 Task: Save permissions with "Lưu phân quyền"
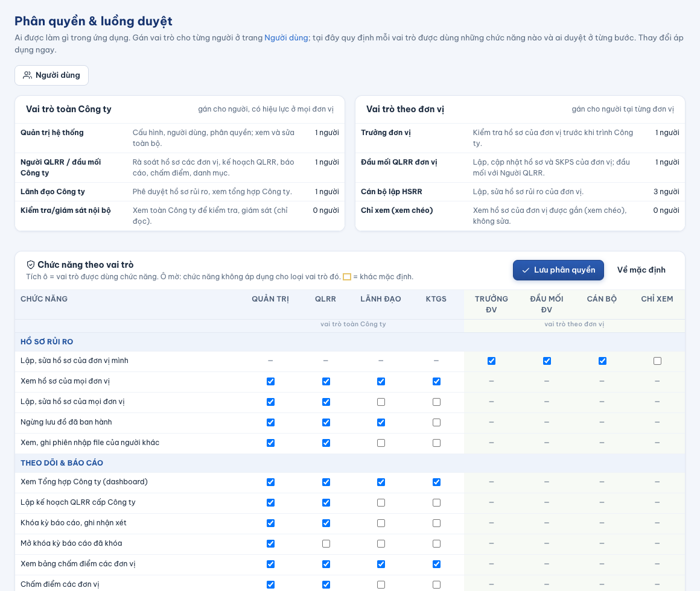pyautogui.click(x=558, y=270)
